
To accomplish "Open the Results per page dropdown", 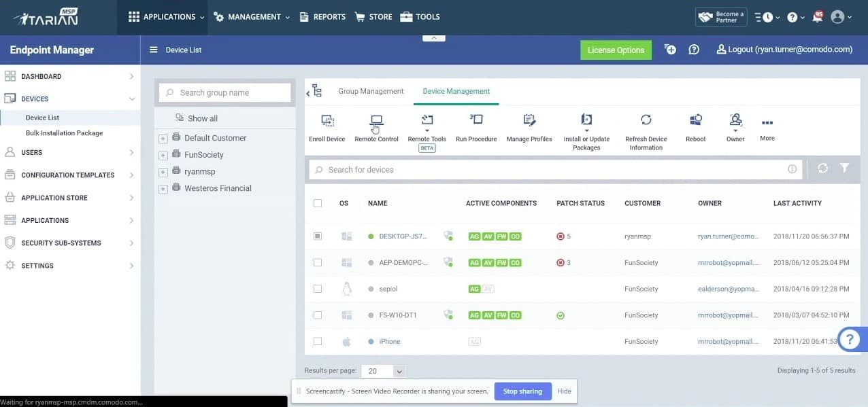I will click(x=384, y=371).
